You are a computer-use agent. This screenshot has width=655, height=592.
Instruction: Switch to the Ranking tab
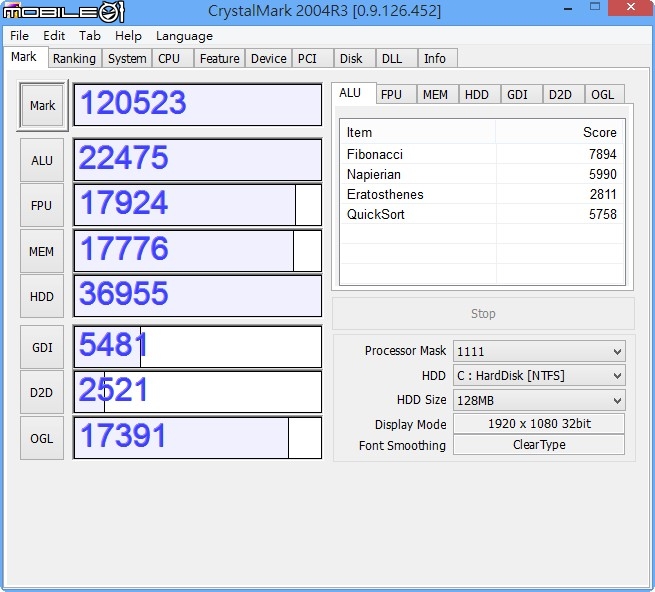[74, 58]
